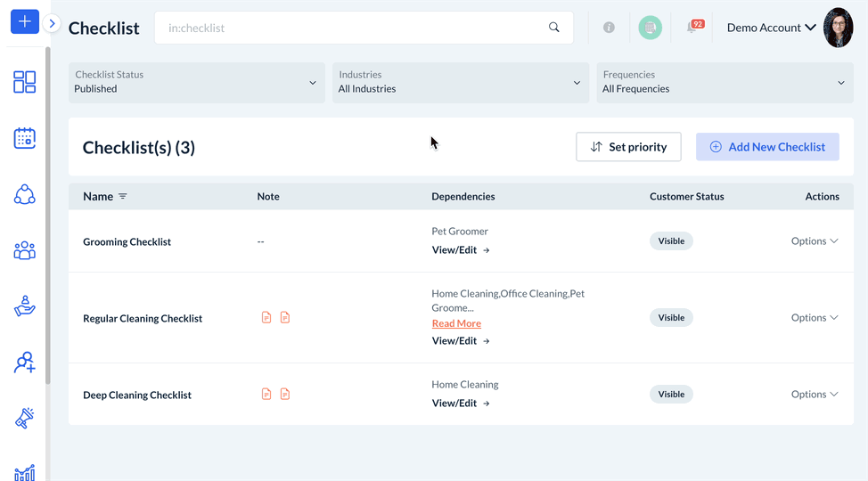Image resolution: width=868 pixels, height=481 pixels.
Task: Click Add New Checklist button
Action: 767,147
